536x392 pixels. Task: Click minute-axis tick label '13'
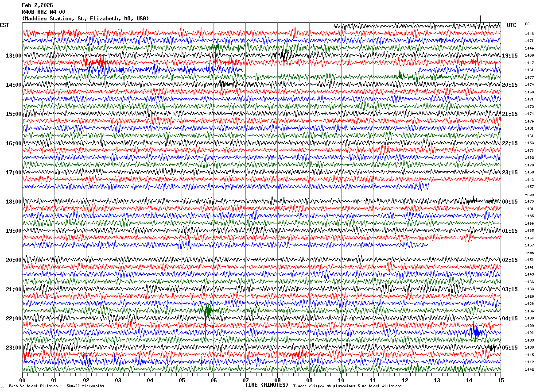click(437, 380)
